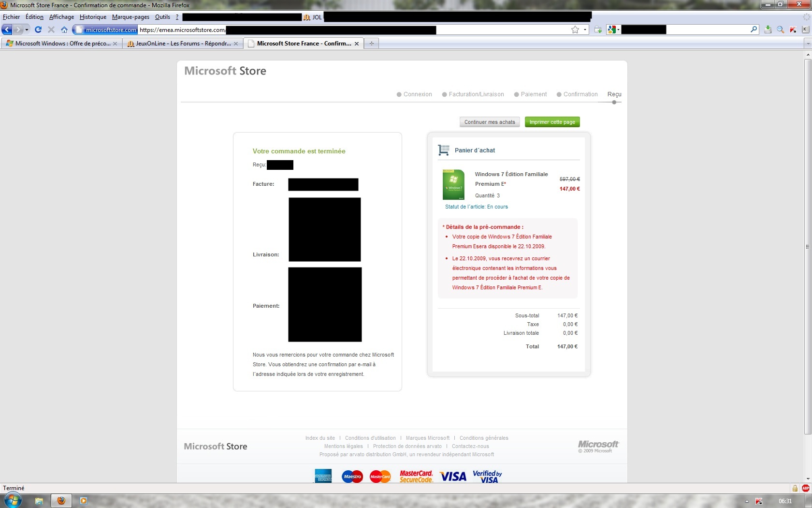
Task: Click the Maestro payment card logo
Action: click(352, 477)
